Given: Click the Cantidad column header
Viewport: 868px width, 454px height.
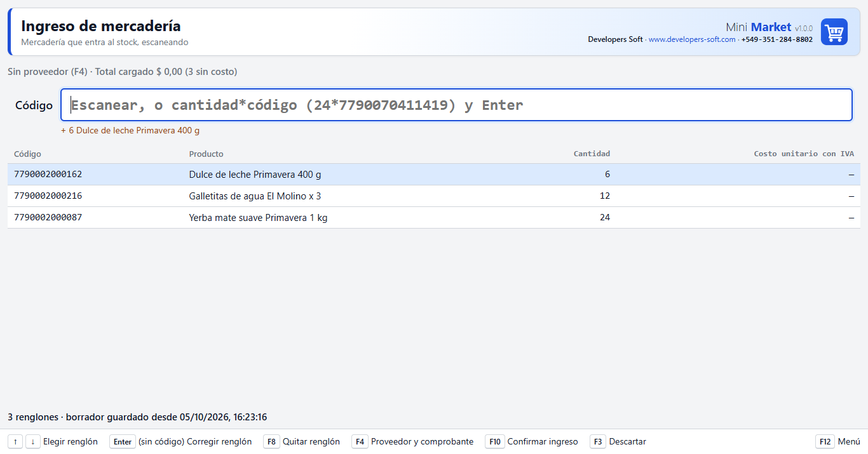Looking at the screenshot, I should (x=592, y=154).
